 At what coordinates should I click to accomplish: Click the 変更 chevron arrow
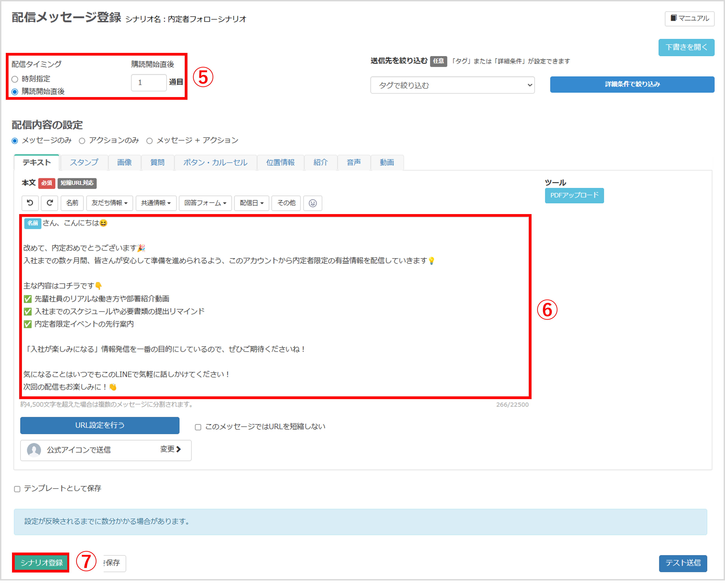click(x=179, y=449)
